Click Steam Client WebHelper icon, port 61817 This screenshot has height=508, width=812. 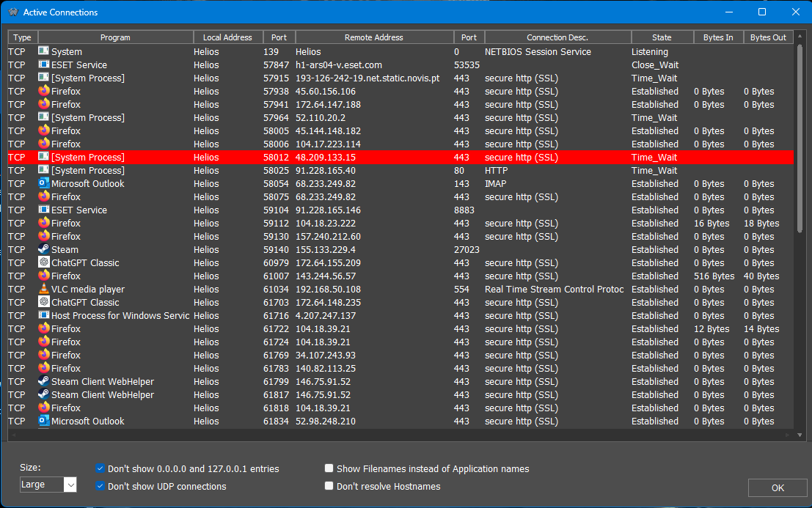click(43, 394)
